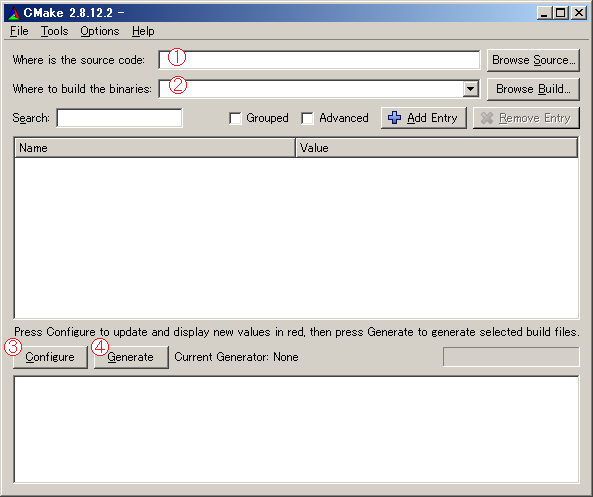The height and width of the screenshot is (497, 593).
Task: Enable the Advanced checkbox
Action: click(x=307, y=118)
